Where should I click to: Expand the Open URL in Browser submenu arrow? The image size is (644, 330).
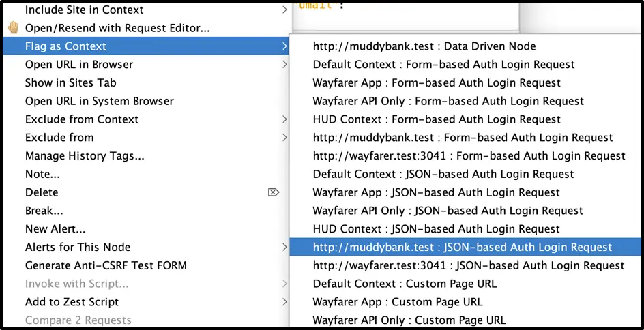[x=284, y=65]
